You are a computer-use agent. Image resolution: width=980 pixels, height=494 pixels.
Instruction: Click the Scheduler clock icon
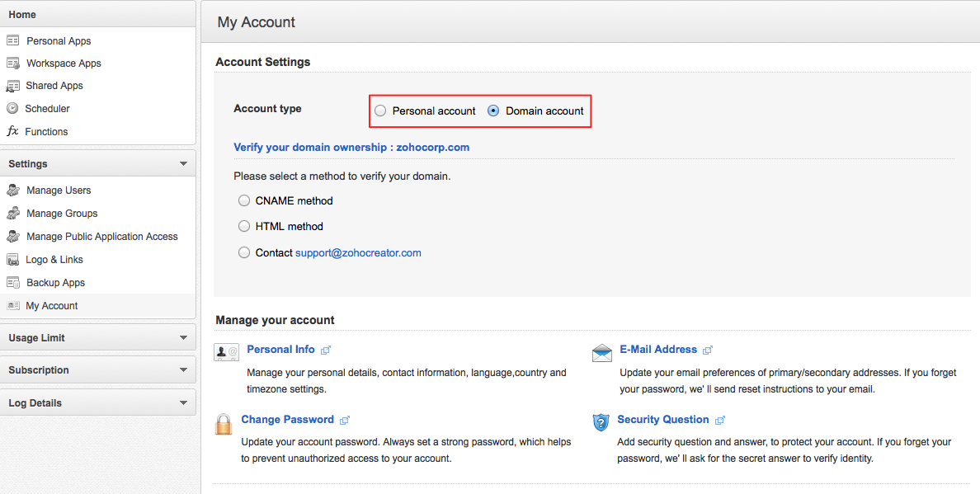click(12, 108)
